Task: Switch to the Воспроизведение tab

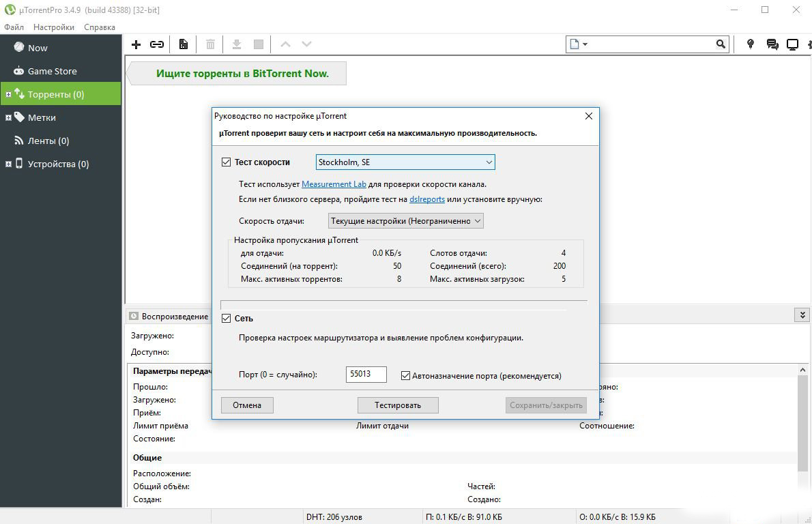Action: [169, 317]
